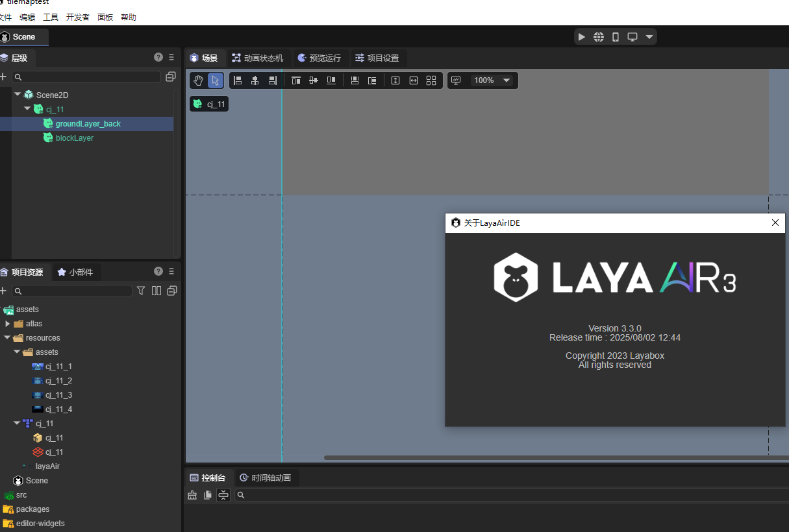789x532 pixels.
Task: Add a new node in hierarchy panel
Action: (3, 77)
